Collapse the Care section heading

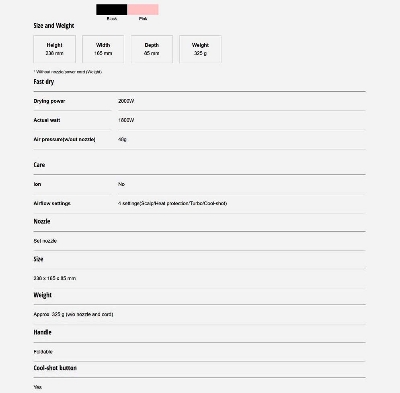click(39, 165)
